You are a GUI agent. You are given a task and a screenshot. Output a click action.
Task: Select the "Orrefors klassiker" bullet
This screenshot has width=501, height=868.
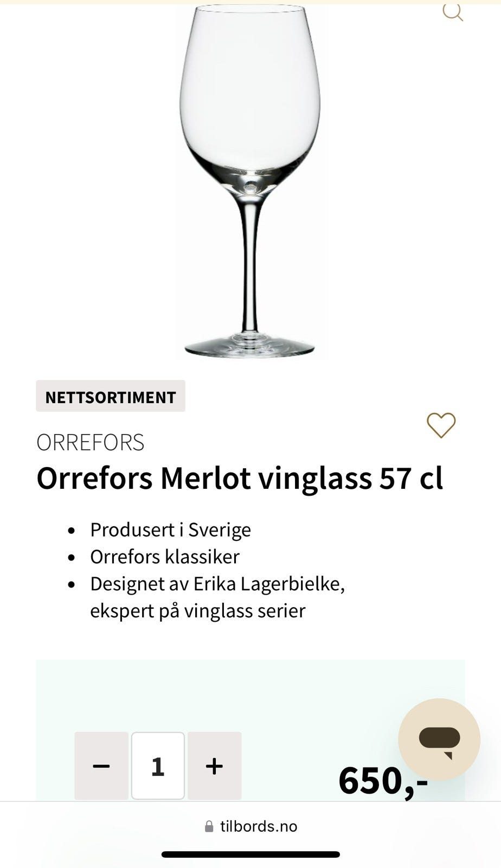[x=165, y=557]
